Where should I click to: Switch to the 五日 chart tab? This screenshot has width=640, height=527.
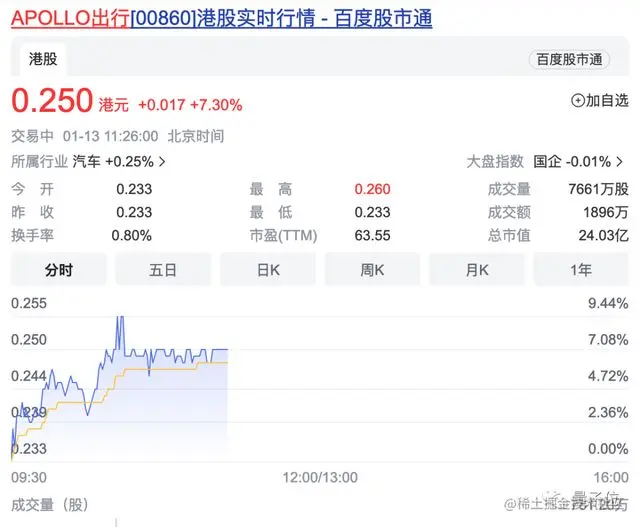tap(163, 270)
